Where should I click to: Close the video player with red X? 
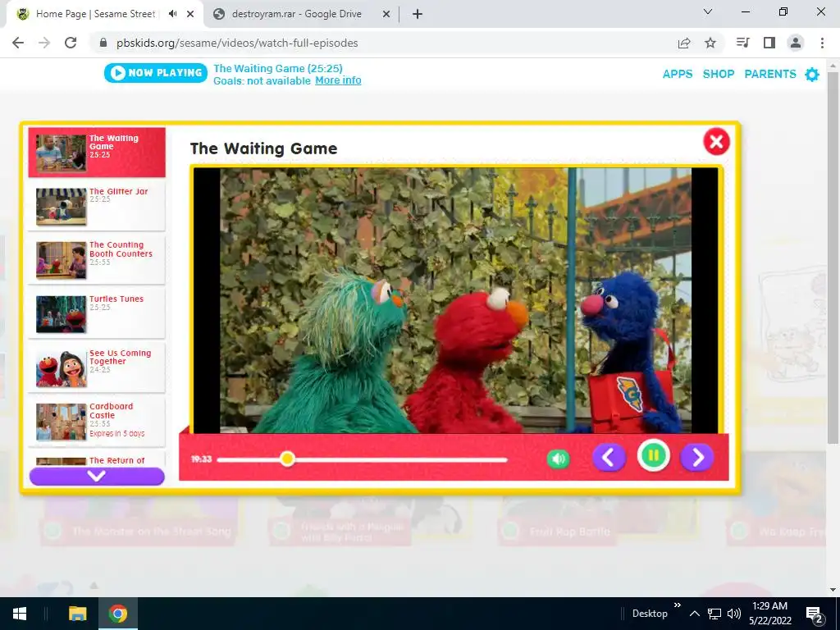click(716, 142)
